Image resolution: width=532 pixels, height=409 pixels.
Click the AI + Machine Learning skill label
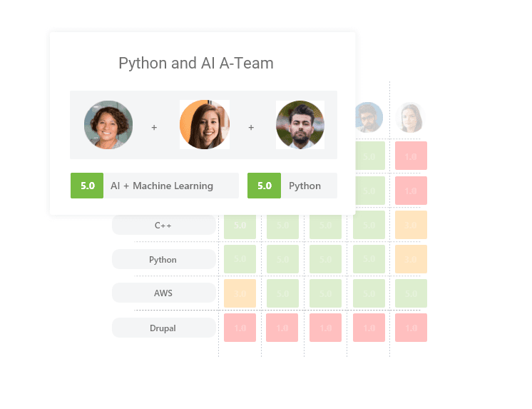(162, 186)
